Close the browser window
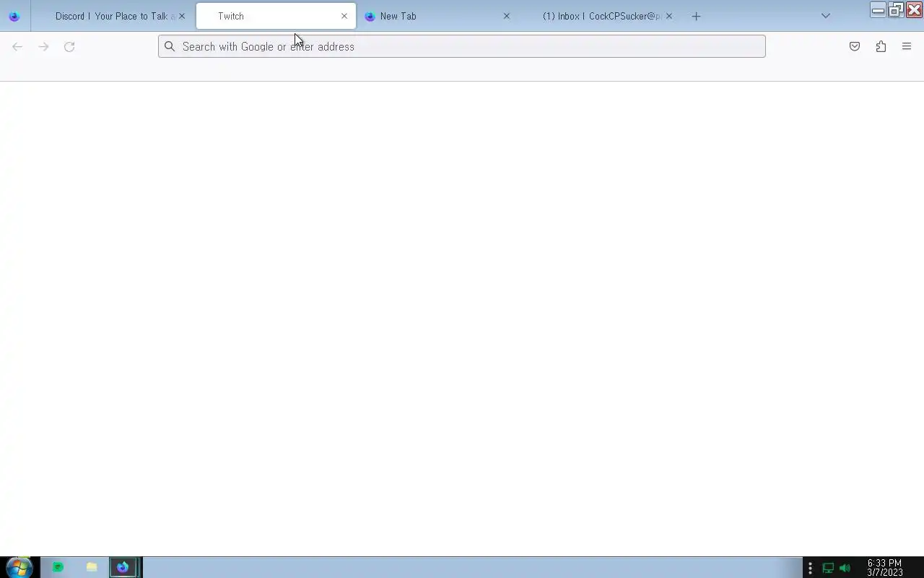The height and width of the screenshot is (578, 924). [914, 10]
